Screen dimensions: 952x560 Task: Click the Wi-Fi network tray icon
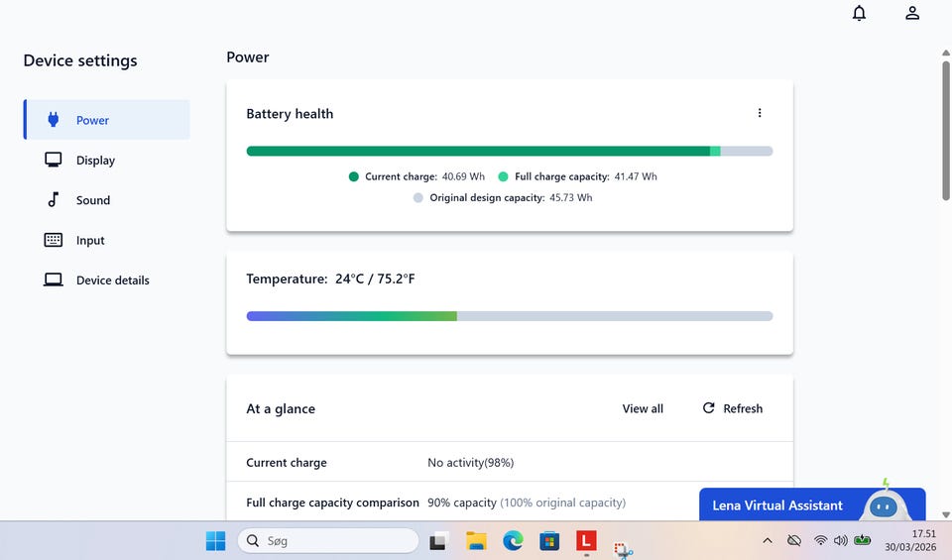pos(820,540)
